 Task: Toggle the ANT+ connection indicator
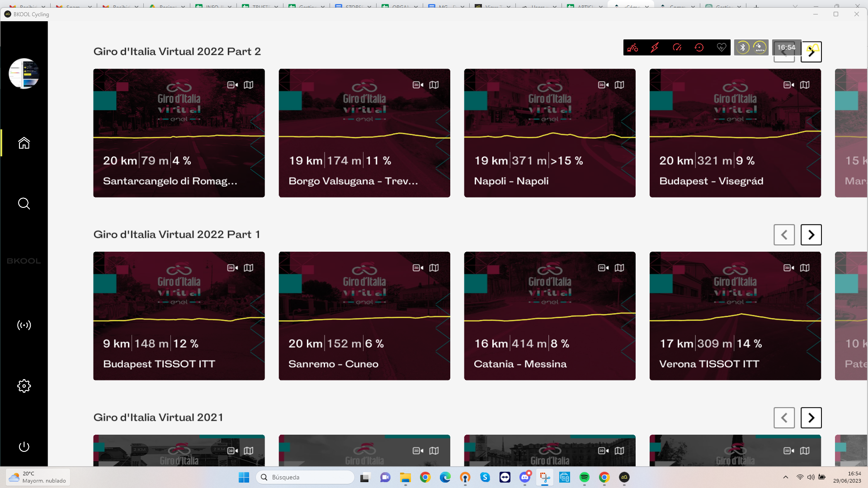click(x=760, y=47)
